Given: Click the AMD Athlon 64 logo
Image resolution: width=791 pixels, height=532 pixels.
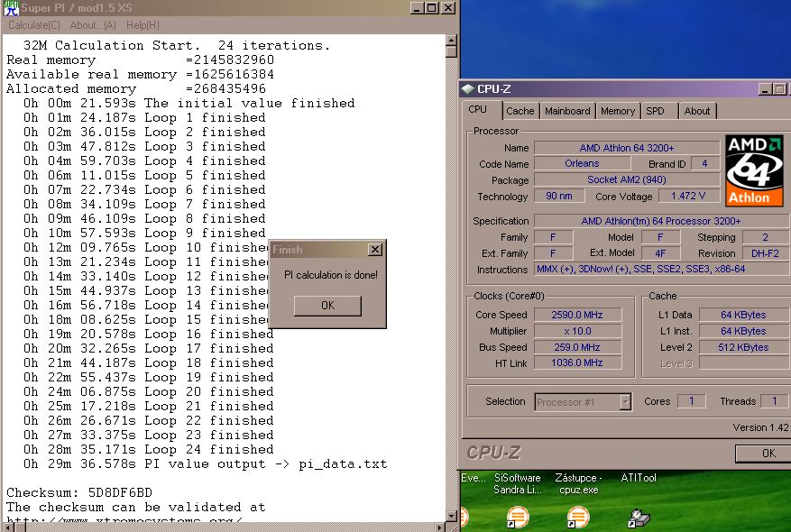Looking at the screenshot, I should click(x=754, y=170).
